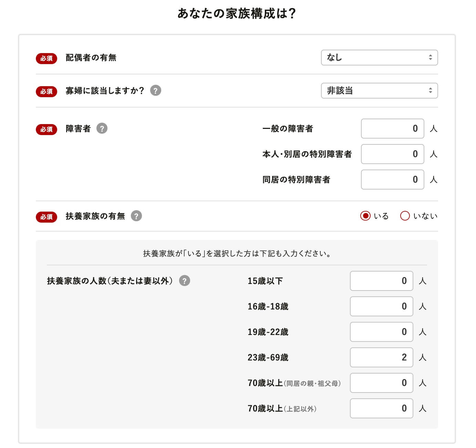Open the 配偶者の有無 dropdown showing なし
This screenshot has width=476, height=448.
pyautogui.click(x=379, y=58)
